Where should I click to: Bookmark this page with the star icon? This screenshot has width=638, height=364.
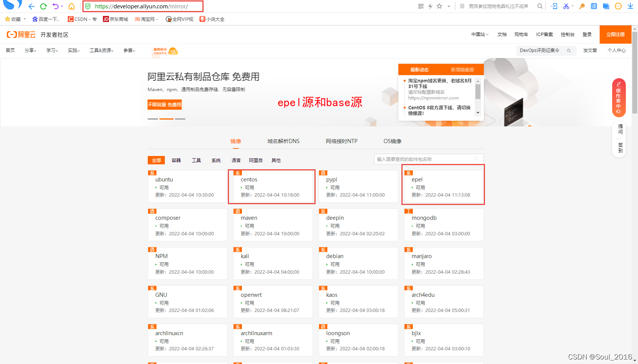coord(439,6)
